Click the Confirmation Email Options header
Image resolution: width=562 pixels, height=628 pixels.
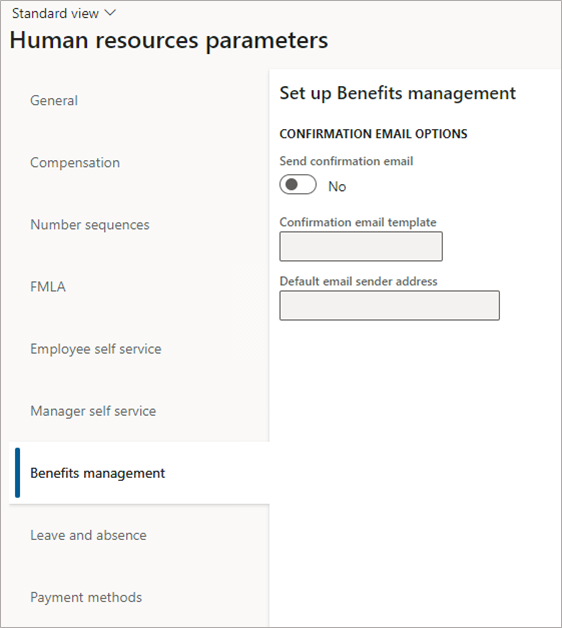pyautogui.click(x=373, y=134)
